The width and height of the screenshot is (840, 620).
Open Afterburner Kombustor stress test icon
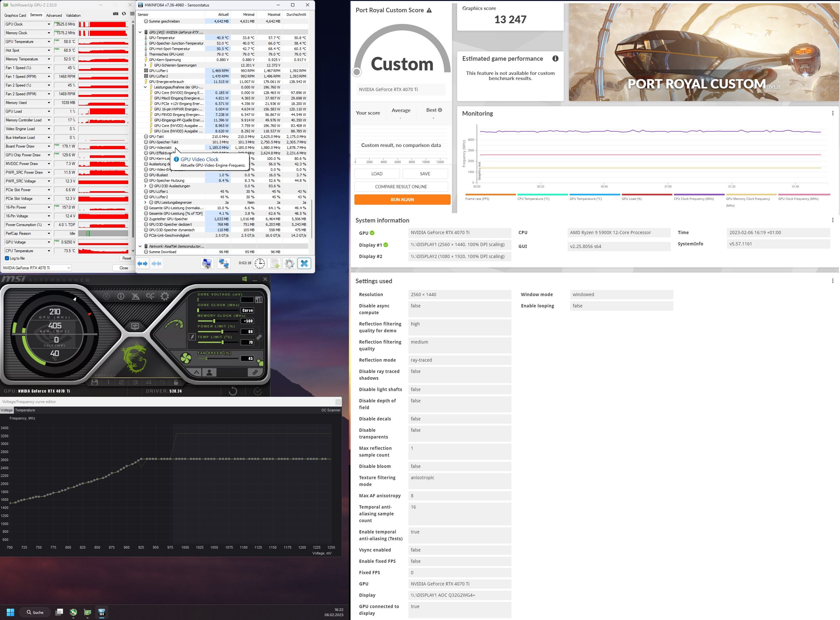click(x=107, y=296)
